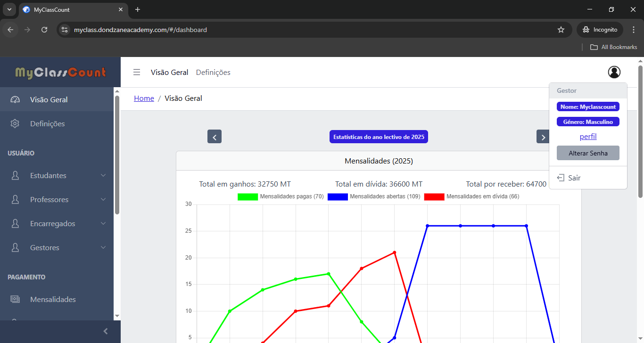Click the Visão Geral speedometer sidebar icon
644x343 pixels.
pyautogui.click(x=15, y=99)
